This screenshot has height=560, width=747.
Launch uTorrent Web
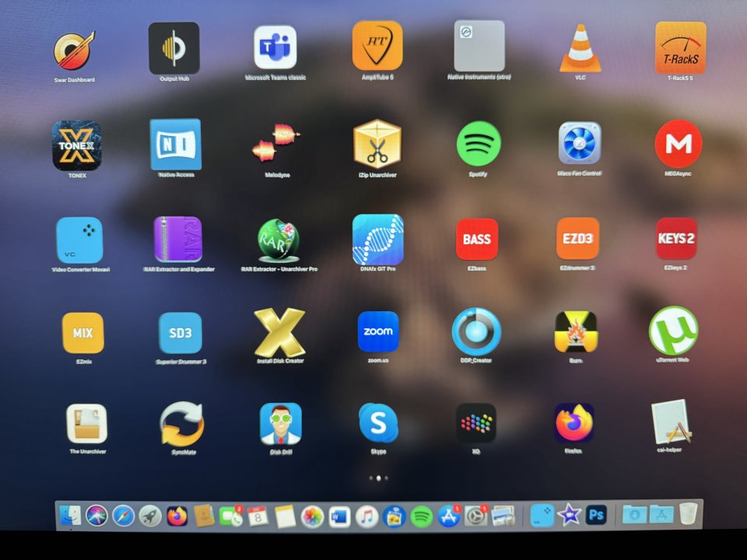click(x=673, y=331)
